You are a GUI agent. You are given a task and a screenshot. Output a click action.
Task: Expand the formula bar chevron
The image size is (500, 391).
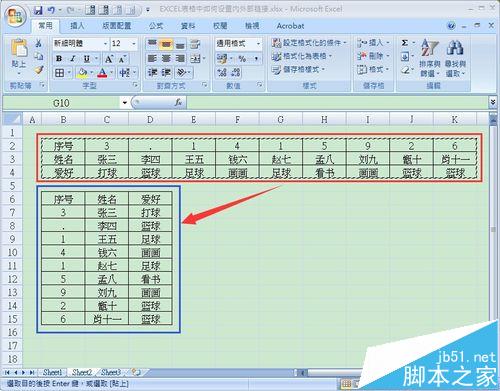point(493,102)
